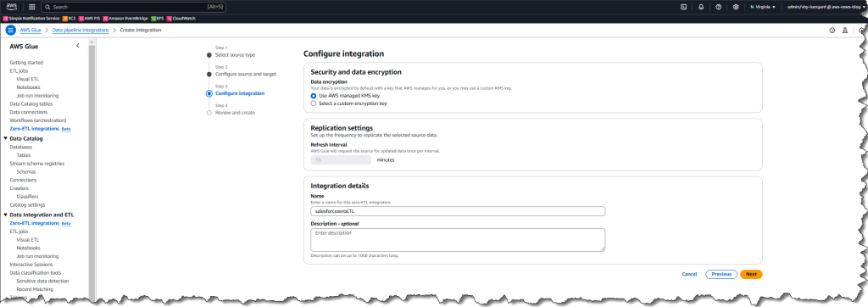Viewport: 868px width, 307px height.
Task: Click the AWS logo home icon
Action: coord(12,7)
